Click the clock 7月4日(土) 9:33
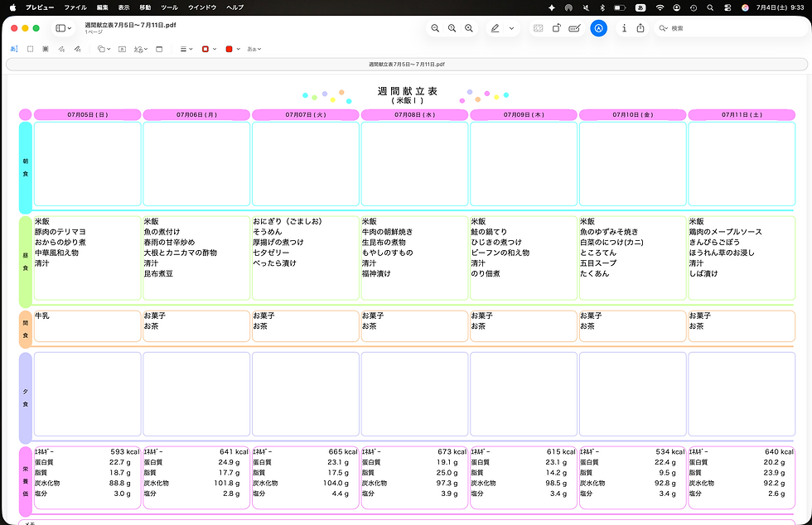 [x=780, y=7]
